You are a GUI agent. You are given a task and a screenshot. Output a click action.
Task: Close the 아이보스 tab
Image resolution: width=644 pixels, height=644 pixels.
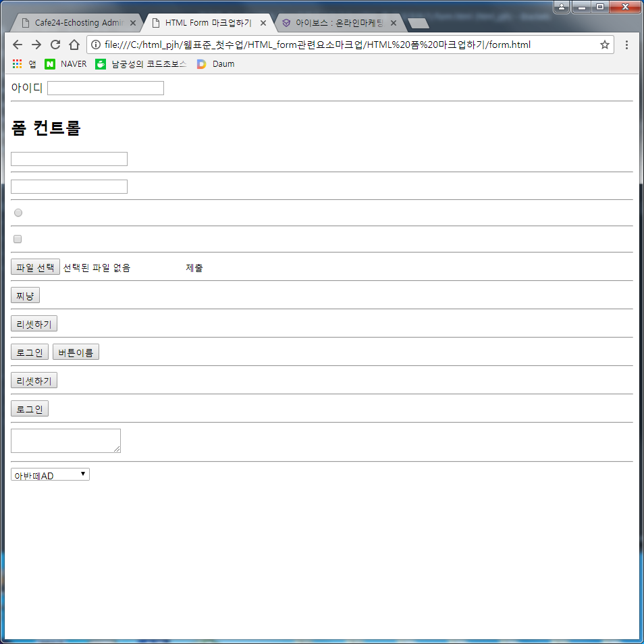coord(394,23)
